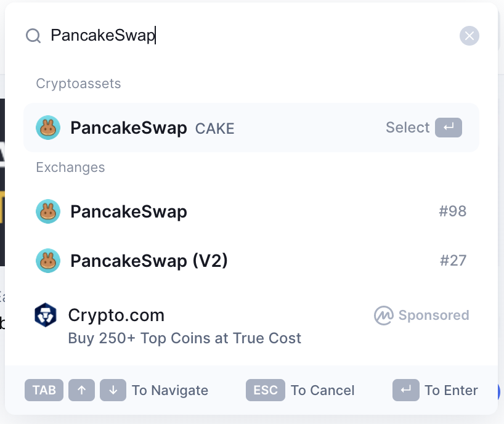
Task: Click the Buy 250+ Top Coins ad text
Action: (x=184, y=338)
